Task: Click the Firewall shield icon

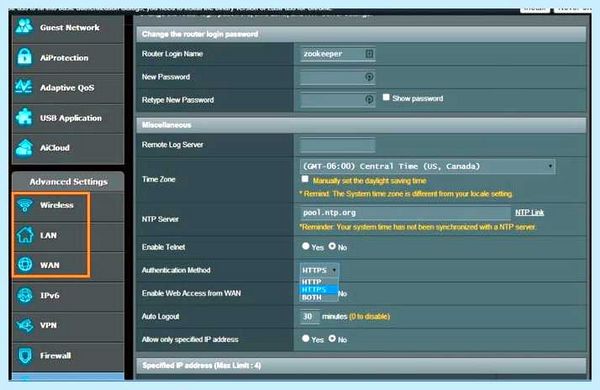Action: 25,356
